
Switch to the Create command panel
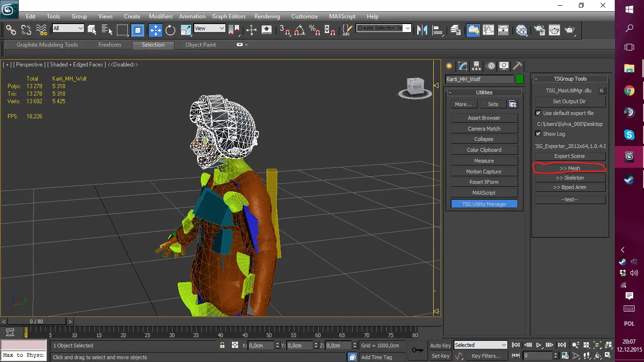pos(449,66)
